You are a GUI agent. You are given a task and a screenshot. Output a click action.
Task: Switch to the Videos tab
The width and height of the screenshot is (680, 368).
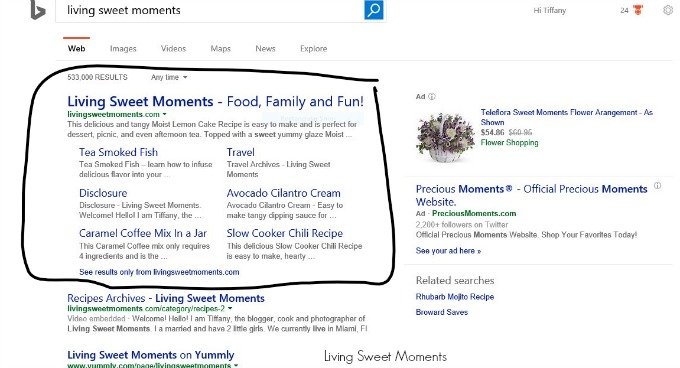[x=173, y=49]
